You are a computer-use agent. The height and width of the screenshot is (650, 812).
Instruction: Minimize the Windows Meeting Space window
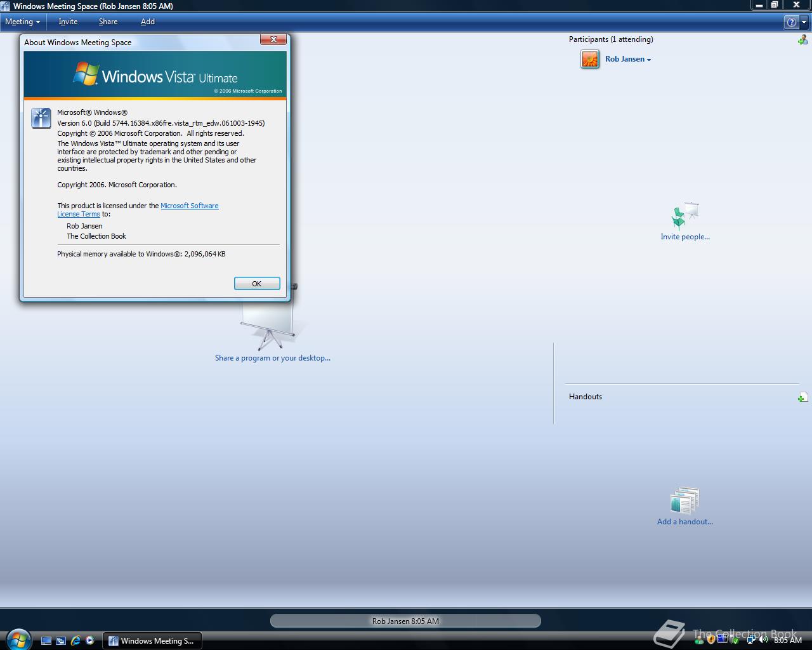[759, 5]
